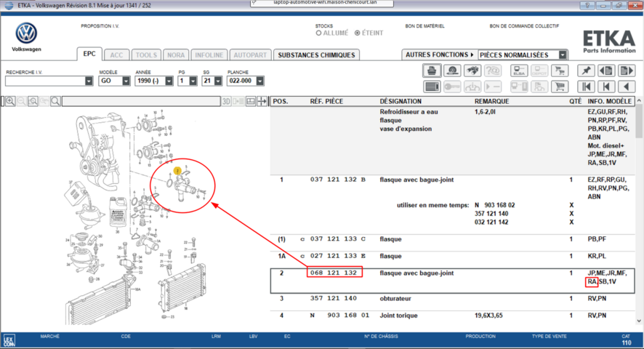
Task: Click PROPOSITION I.V. label
Action: click(x=100, y=26)
